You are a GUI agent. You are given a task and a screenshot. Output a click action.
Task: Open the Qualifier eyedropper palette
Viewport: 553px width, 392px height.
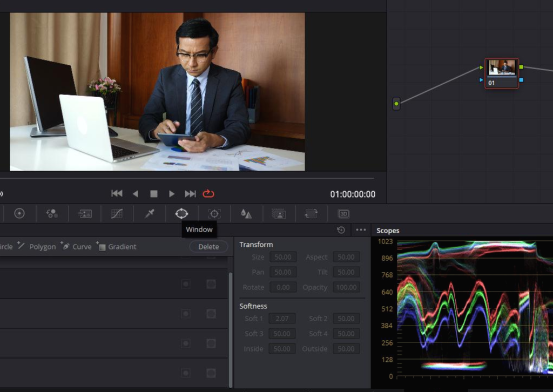click(150, 213)
